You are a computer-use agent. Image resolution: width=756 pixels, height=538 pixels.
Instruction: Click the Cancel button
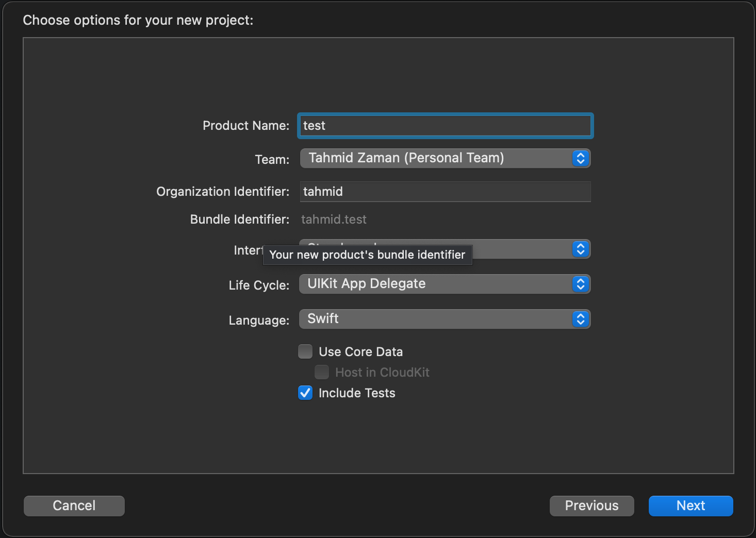coord(74,506)
